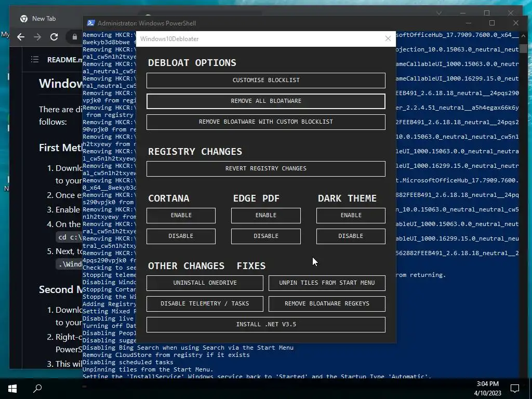Click the Windows10Debloater dialog title
The height and width of the screenshot is (399, 532).
pyautogui.click(x=170, y=38)
